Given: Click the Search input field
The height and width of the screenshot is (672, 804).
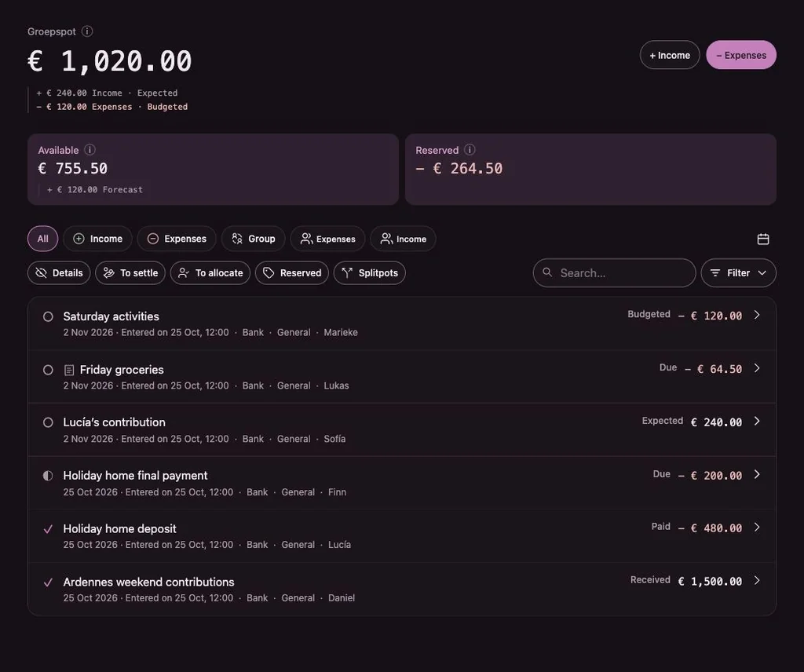Looking at the screenshot, I should point(614,272).
